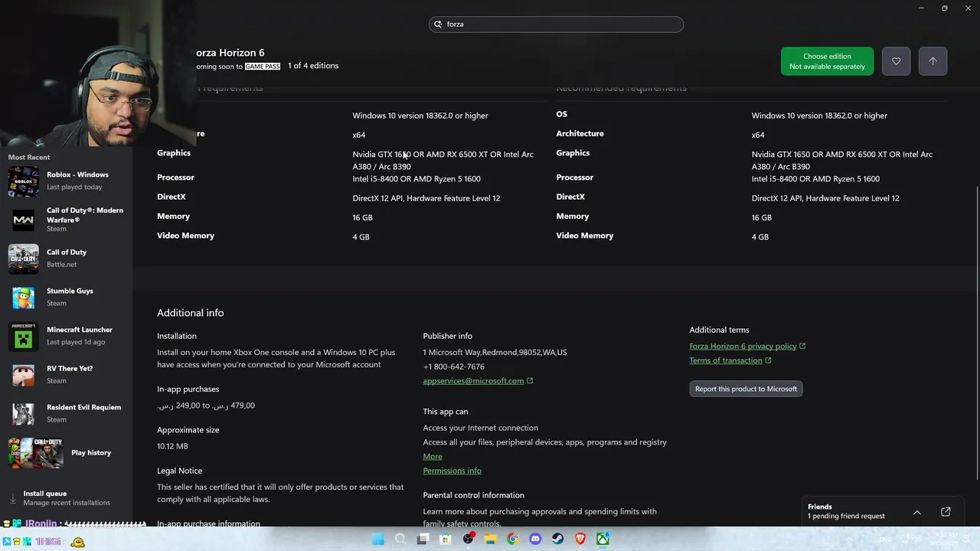The height and width of the screenshot is (551, 980).
Task: Click appservices@microsoft.com email link
Action: [x=473, y=381]
